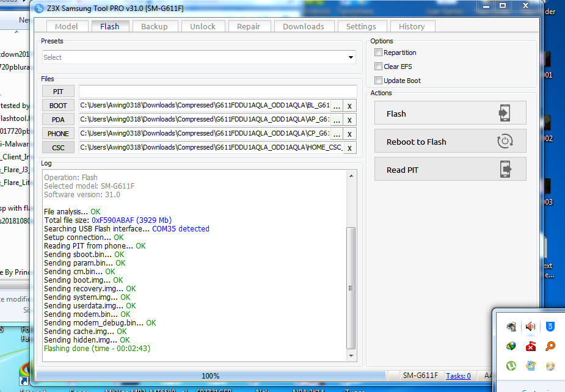The width and height of the screenshot is (565, 392).
Task: Clear the BOOT file path with its x button
Action: click(349, 106)
